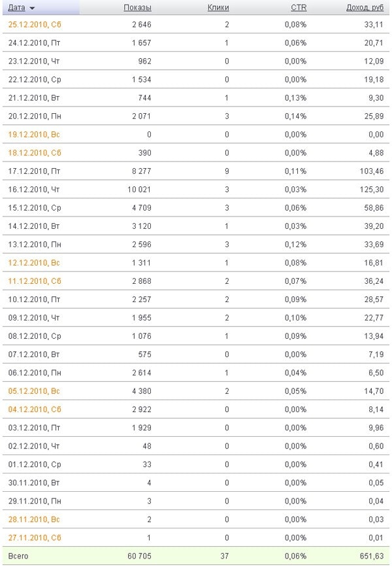
Task: Select the 25.12.2010, Сб date row
Action: tap(35, 25)
